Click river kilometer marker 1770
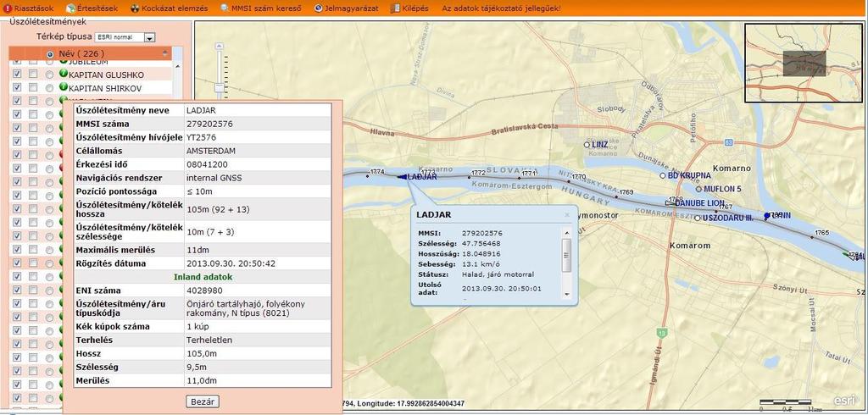 tap(569, 181)
